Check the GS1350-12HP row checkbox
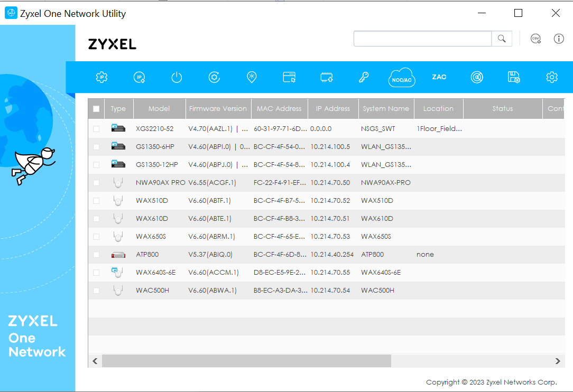The height and width of the screenshot is (392, 573). coord(96,165)
